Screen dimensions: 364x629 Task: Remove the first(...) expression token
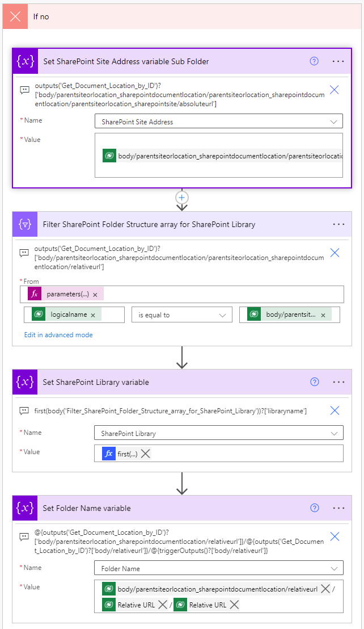146,454
